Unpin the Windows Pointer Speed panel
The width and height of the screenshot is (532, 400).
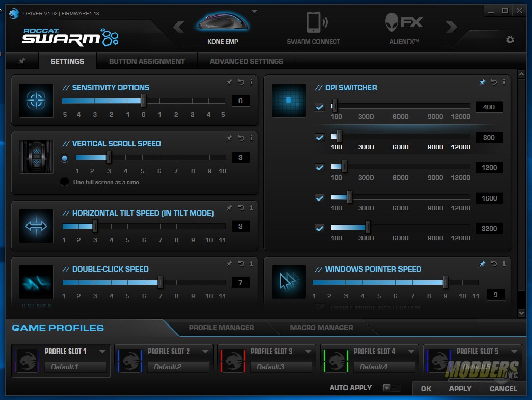pyautogui.click(x=482, y=263)
